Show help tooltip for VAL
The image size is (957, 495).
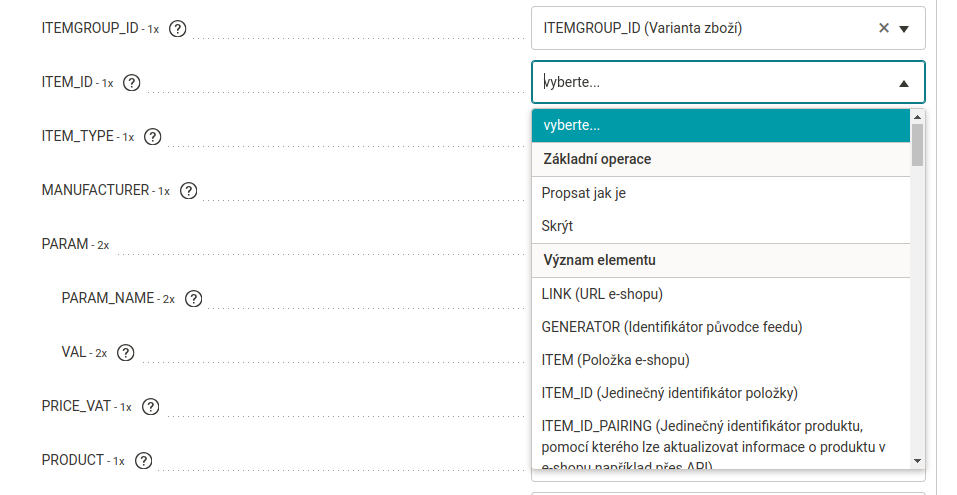126,352
